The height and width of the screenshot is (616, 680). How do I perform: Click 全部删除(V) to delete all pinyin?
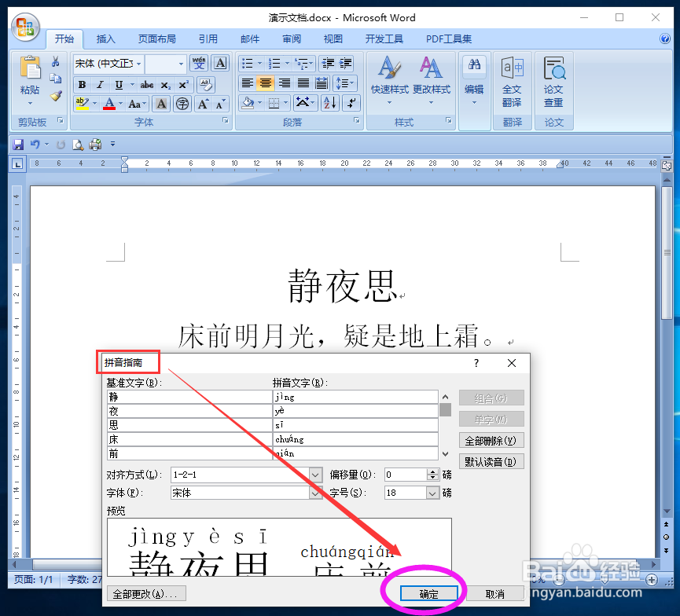(x=491, y=441)
